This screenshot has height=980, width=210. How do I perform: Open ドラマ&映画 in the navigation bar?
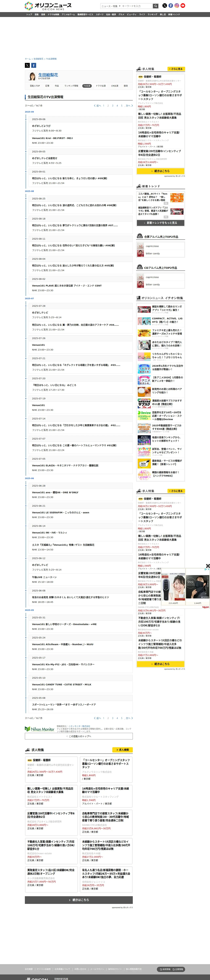[53, 15]
